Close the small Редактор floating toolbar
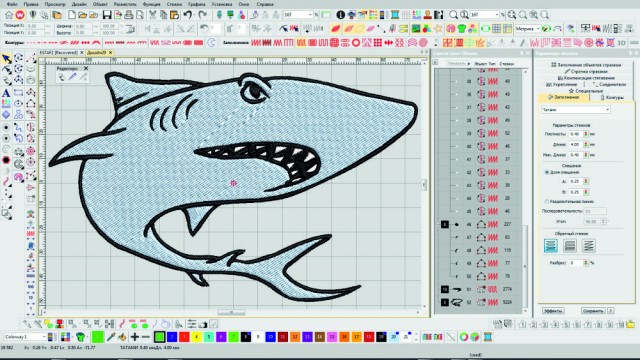 (86, 68)
